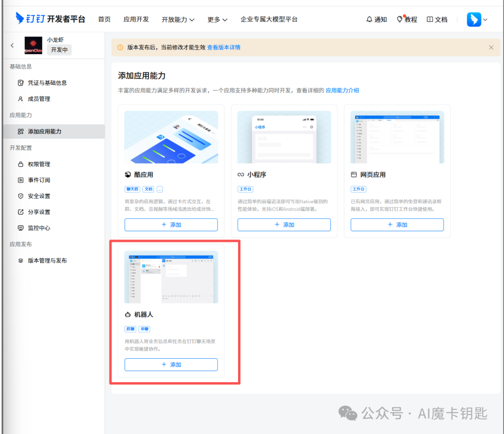Click the 群聊 tag on 机器人
The image size is (504, 434).
tap(130, 329)
